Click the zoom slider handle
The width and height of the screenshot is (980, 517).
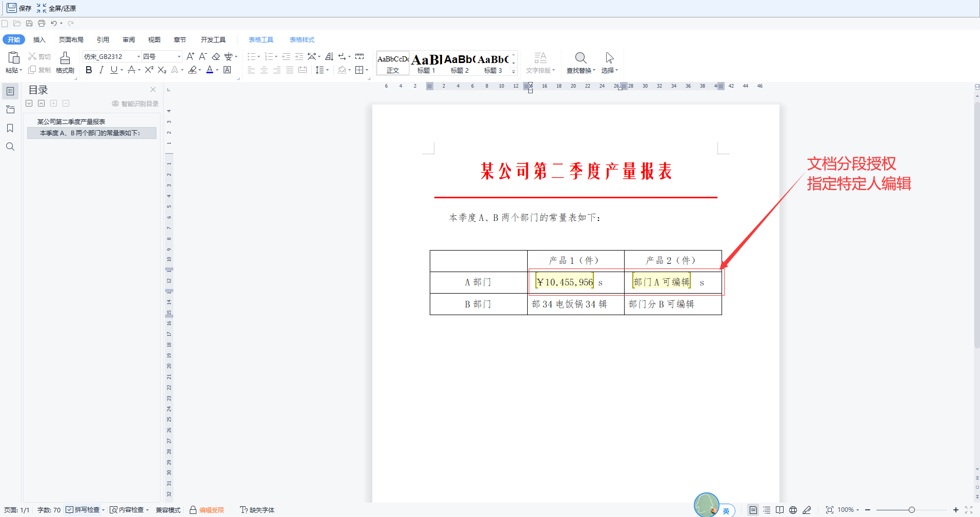(911, 510)
